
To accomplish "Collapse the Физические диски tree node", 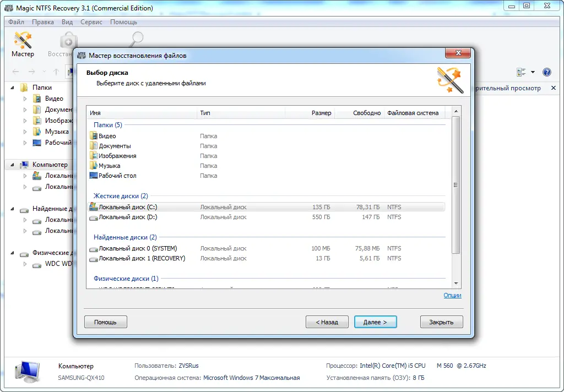I will (x=12, y=253).
